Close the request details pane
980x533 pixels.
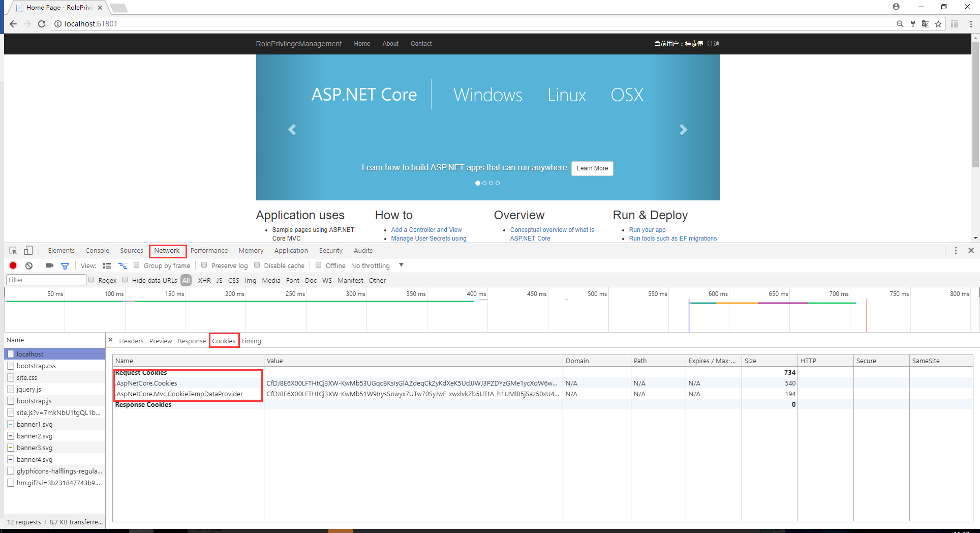110,340
